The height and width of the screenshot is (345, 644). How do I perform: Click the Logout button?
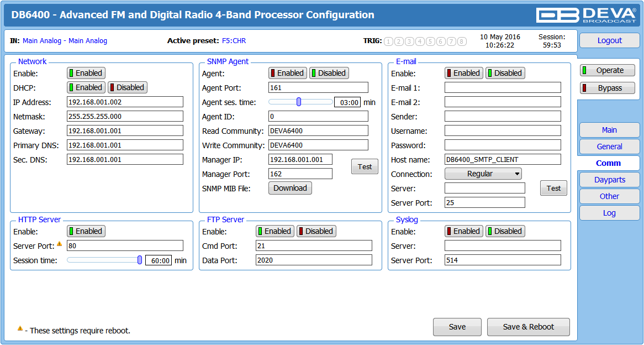pos(610,41)
